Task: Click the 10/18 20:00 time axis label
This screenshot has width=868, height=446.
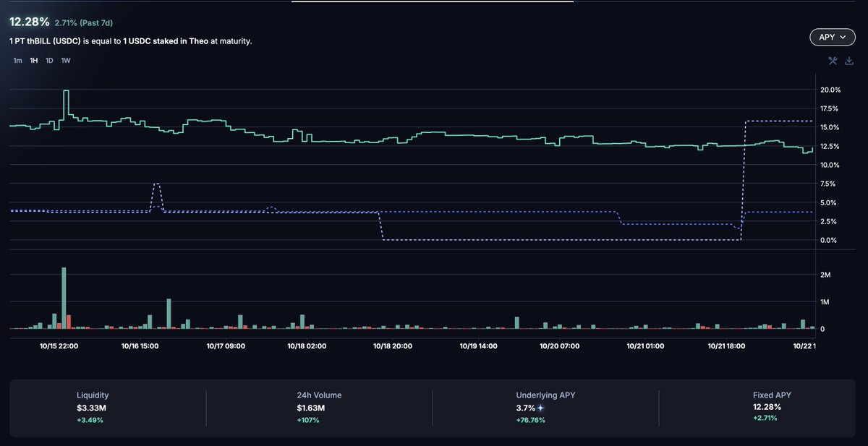Action: (393, 346)
